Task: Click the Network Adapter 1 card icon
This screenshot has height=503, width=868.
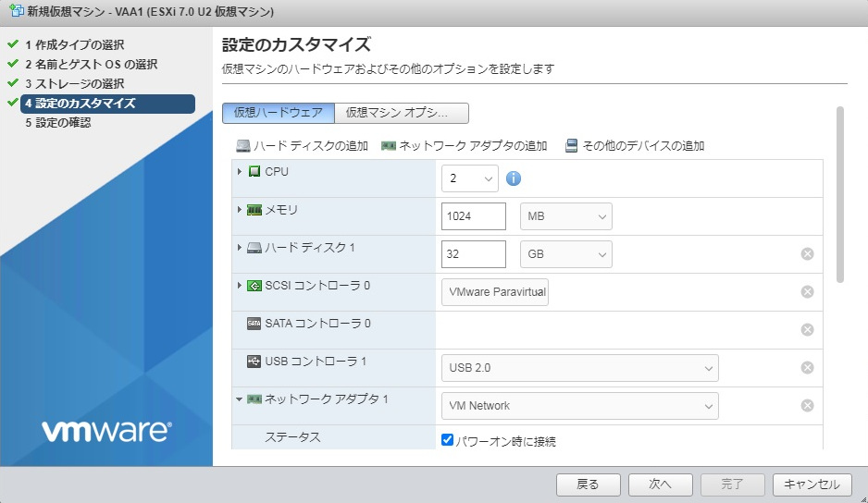Action: coord(254,399)
